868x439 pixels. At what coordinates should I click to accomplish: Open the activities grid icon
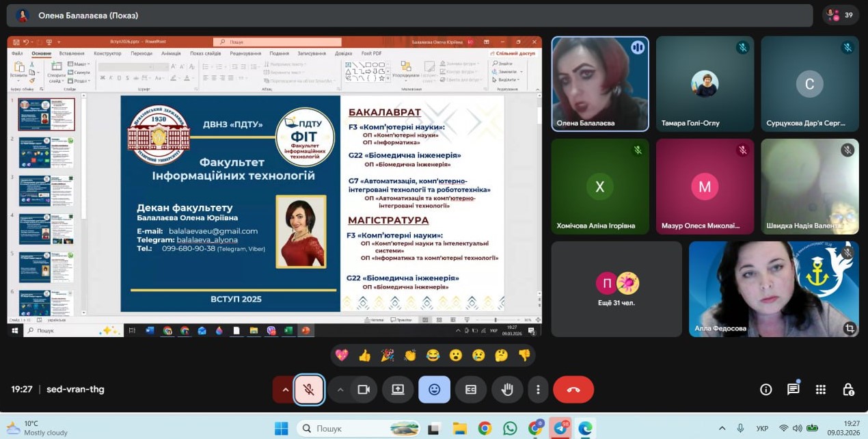pos(821,390)
